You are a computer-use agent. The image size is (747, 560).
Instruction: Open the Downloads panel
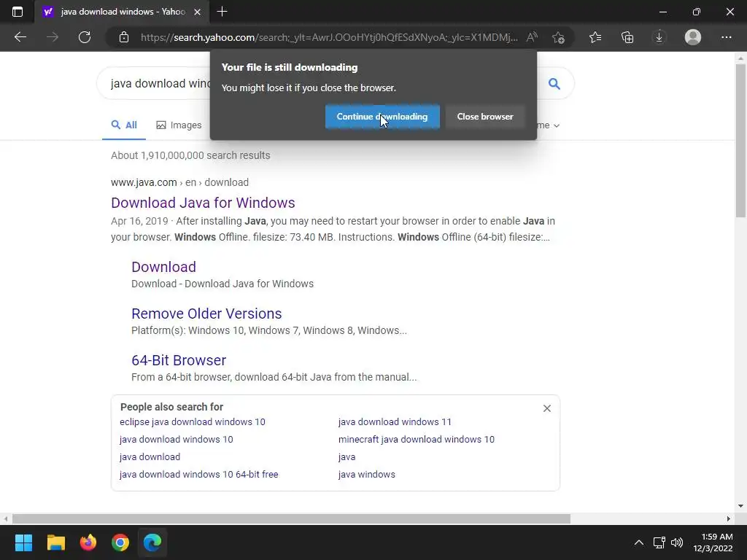click(659, 37)
